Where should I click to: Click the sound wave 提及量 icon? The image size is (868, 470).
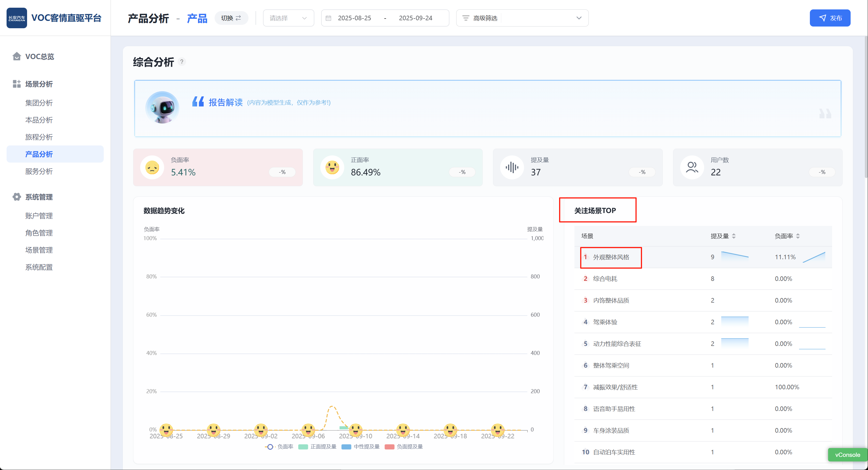(512, 168)
